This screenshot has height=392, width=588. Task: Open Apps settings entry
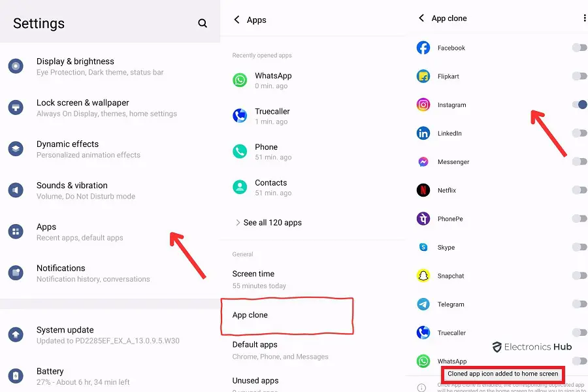[x=78, y=232]
